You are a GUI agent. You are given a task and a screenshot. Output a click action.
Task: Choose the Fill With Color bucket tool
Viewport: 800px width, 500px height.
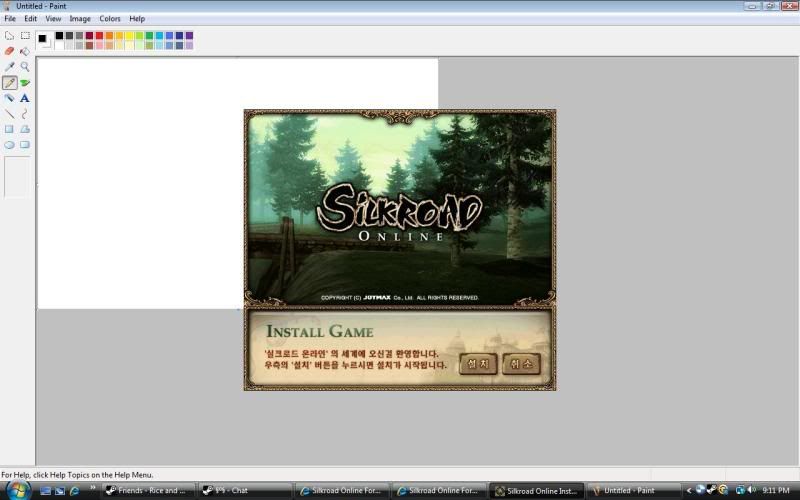[25, 51]
